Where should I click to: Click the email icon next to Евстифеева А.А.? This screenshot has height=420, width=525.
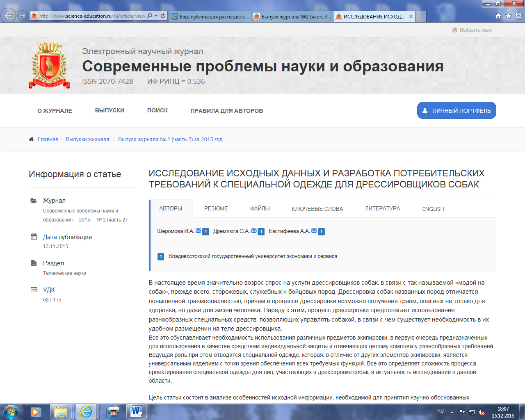(314, 231)
